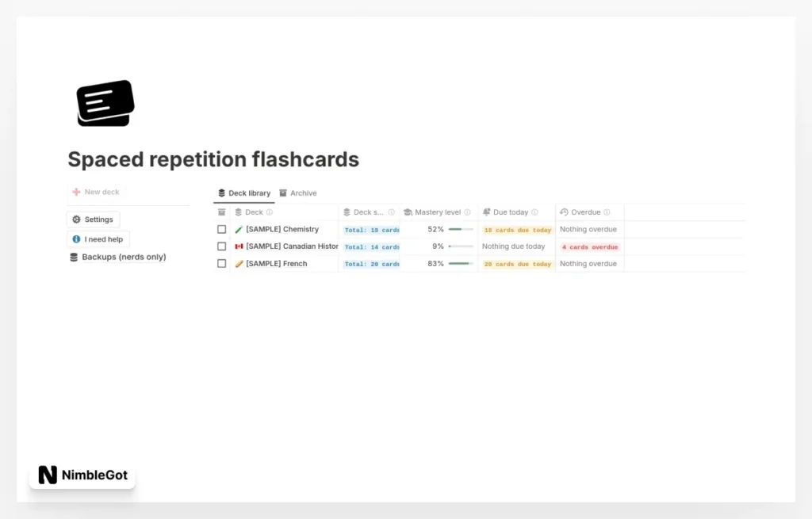Image resolution: width=812 pixels, height=519 pixels.
Task: Check the checkbox beside SAMPLE Canadian History
Action: 221,246
